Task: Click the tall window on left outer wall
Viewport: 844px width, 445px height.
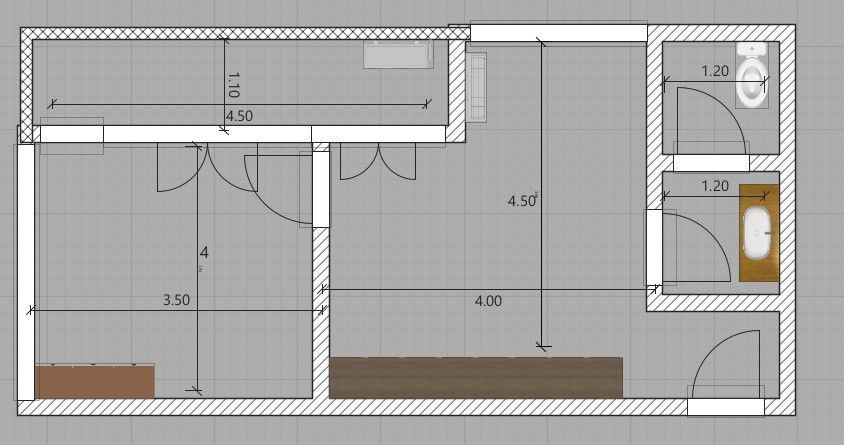Action: tap(25, 270)
